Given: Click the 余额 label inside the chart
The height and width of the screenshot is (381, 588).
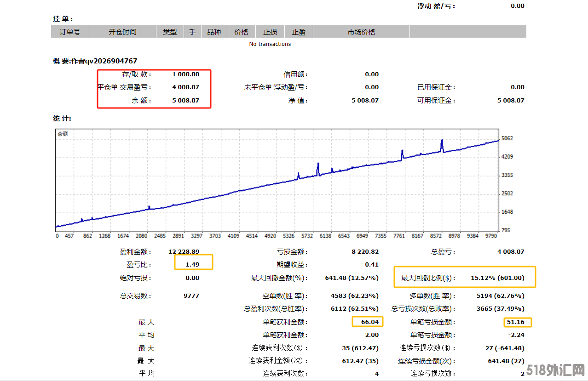Looking at the screenshot, I should (x=63, y=134).
